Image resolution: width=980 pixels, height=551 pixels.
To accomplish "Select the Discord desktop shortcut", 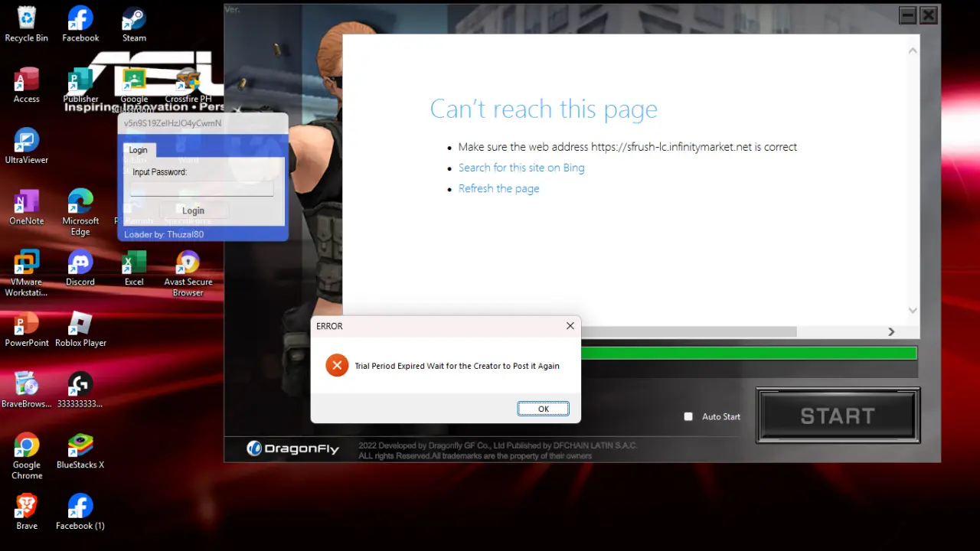I will [80, 269].
